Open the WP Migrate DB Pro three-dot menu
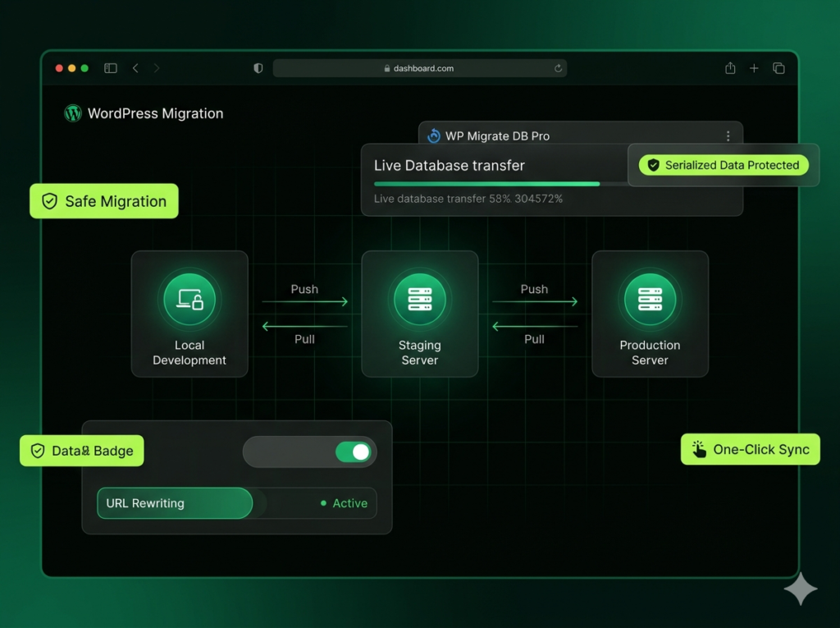840x628 pixels. (x=728, y=135)
